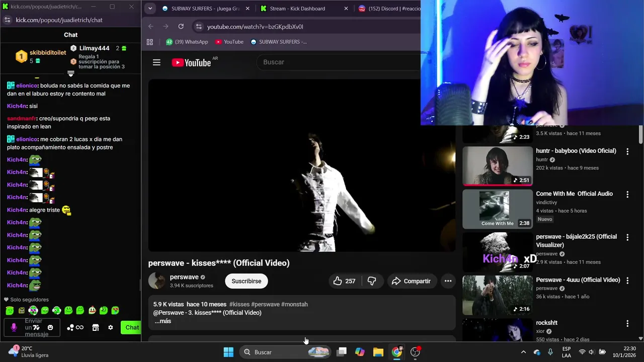The width and height of the screenshot is (644, 362).
Task: Open the perswave channel name link
Action: tap(184, 277)
